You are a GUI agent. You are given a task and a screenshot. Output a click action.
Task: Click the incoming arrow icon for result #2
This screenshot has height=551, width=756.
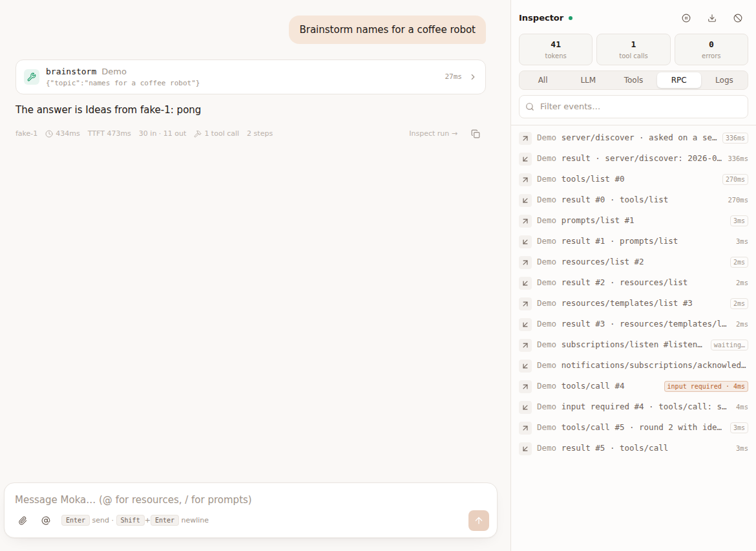pos(525,283)
